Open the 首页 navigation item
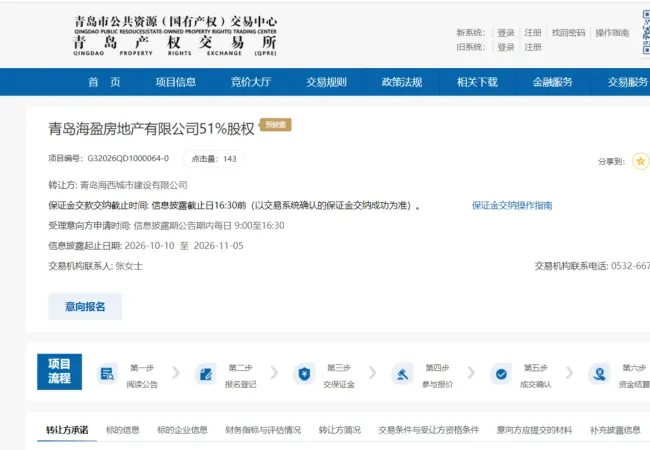The width and height of the screenshot is (650, 450). [x=104, y=82]
